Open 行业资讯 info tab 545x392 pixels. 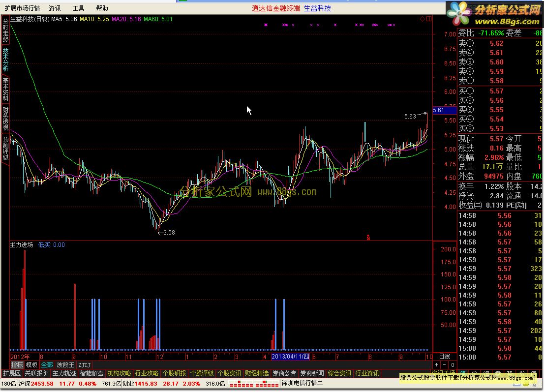(367, 373)
